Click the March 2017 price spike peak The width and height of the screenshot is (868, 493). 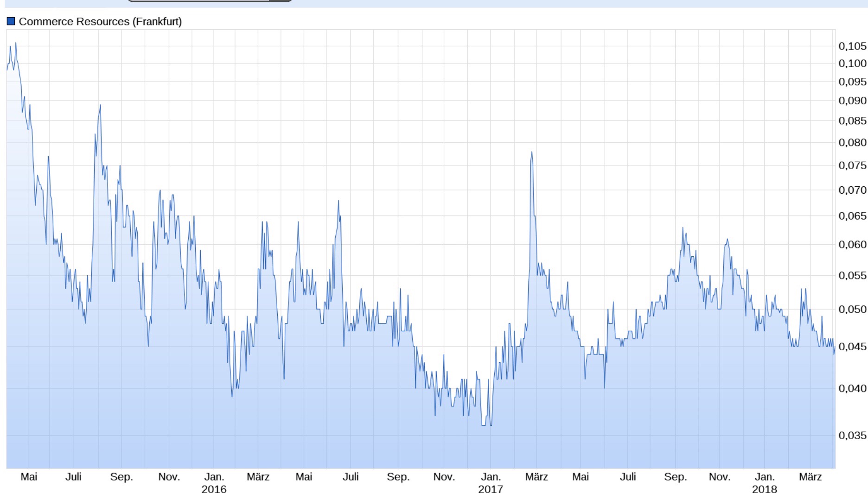click(x=531, y=152)
